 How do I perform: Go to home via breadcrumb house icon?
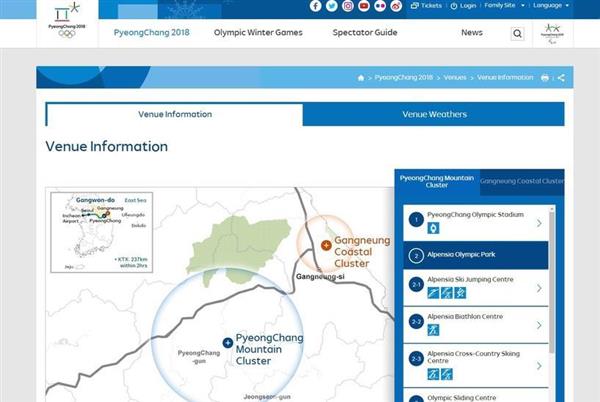(360, 78)
